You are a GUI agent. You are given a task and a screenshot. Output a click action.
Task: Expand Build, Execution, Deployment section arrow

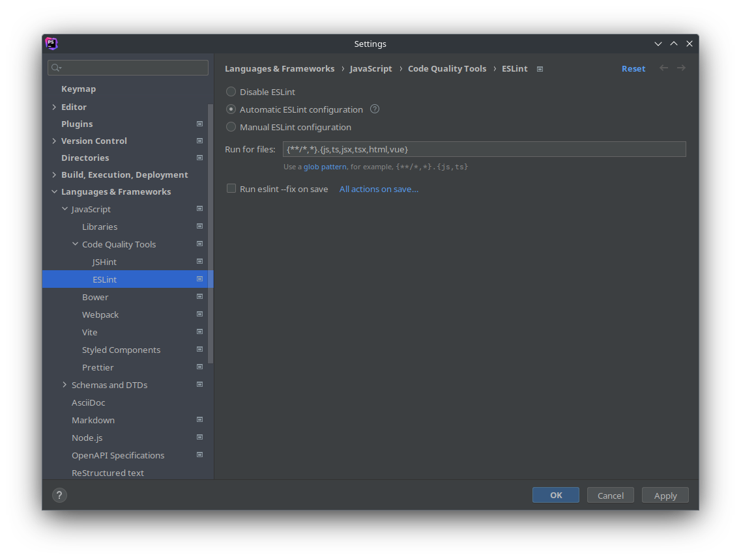click(54, 175)
